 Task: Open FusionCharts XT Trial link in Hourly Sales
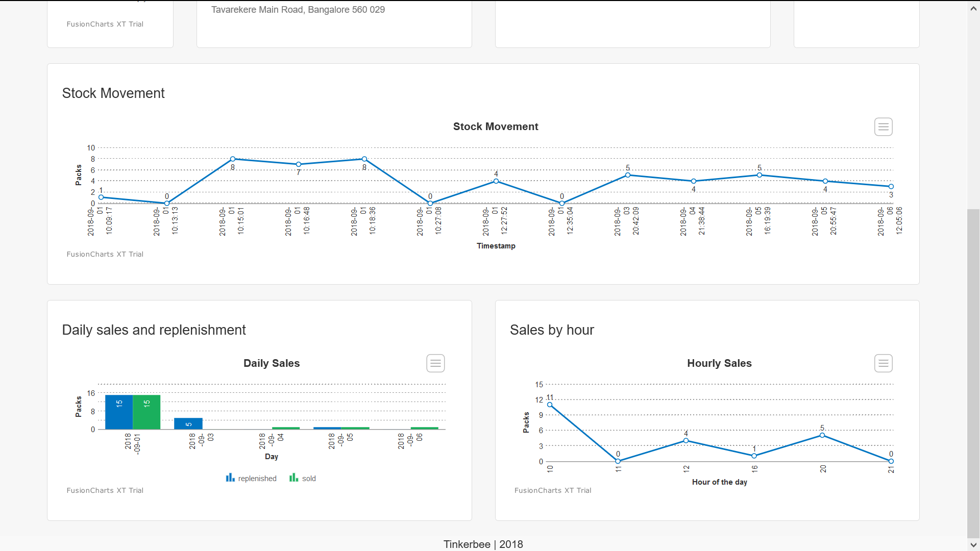tap(553, 490)
